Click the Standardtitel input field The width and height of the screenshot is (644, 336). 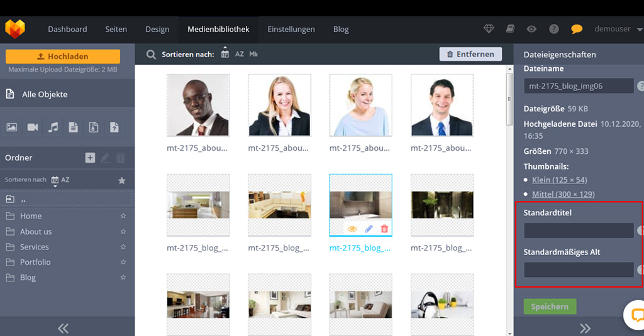(579, 230)
